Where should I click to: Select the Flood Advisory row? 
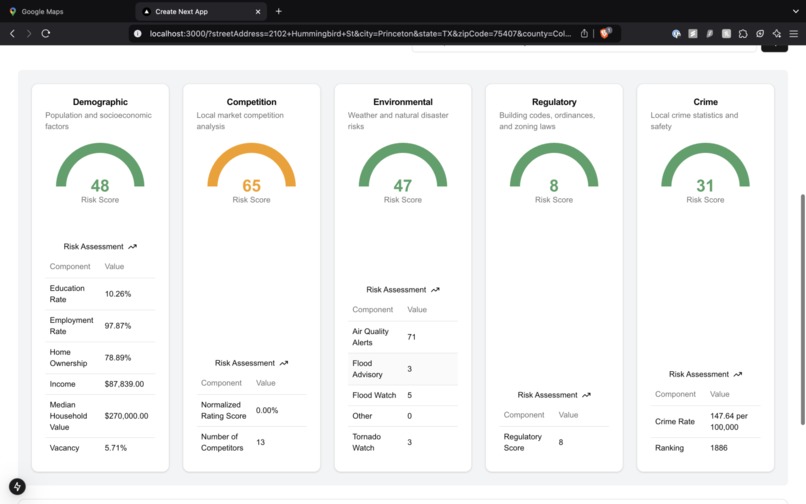click(x=402, y=369)
